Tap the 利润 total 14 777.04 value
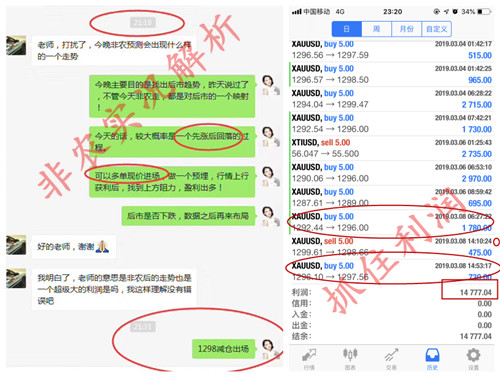 476,293
